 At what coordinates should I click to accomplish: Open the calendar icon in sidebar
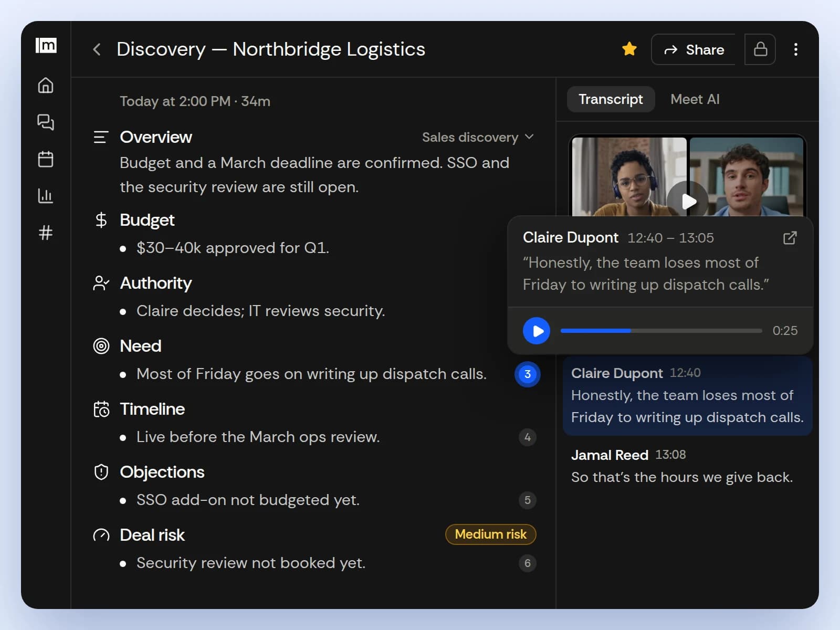(46, 159)
